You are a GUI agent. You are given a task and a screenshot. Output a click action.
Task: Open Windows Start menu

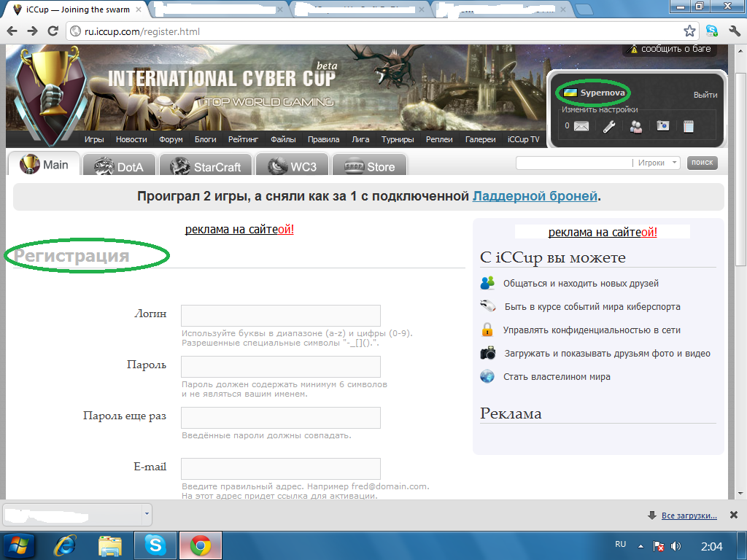(x=18, y=545)
